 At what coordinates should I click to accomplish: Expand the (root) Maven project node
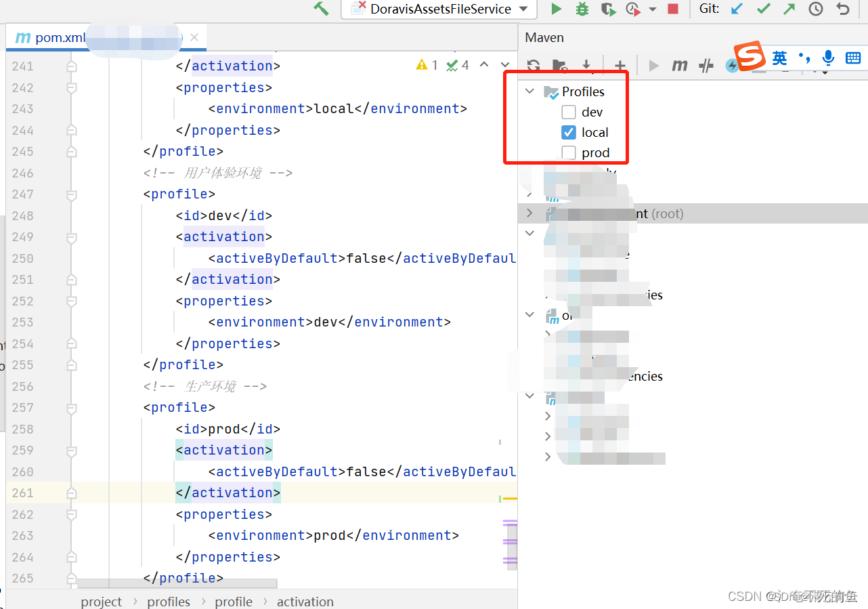(530, 213)
